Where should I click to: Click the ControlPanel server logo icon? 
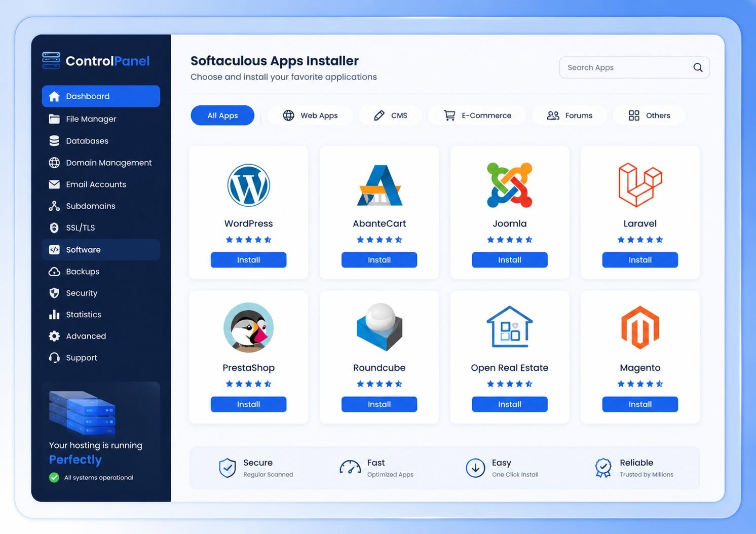[x=51, y=60]
